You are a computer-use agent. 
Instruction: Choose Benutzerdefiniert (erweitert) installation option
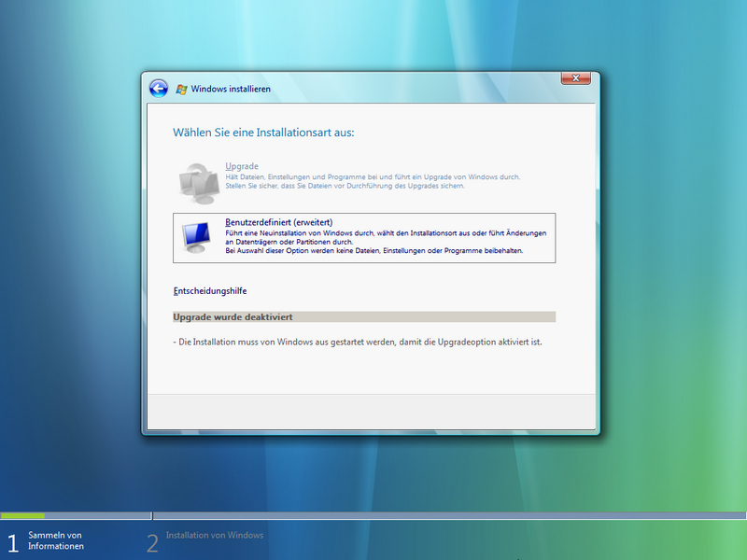click(364, 238)
